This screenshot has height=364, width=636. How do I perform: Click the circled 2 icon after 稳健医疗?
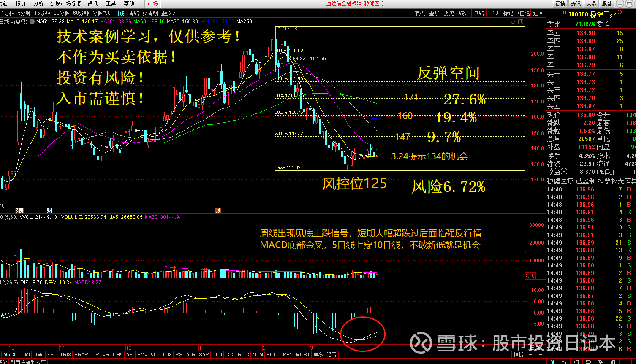tap(619, 12)
